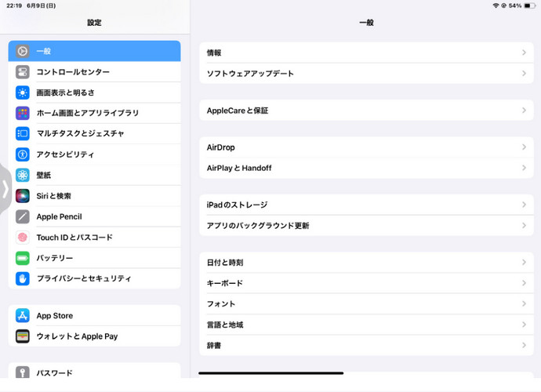The image size is (541, 392).
Task: Select the 壁紙 wallpaper icon
Action: pyautogui.click(x=23, y=175)
